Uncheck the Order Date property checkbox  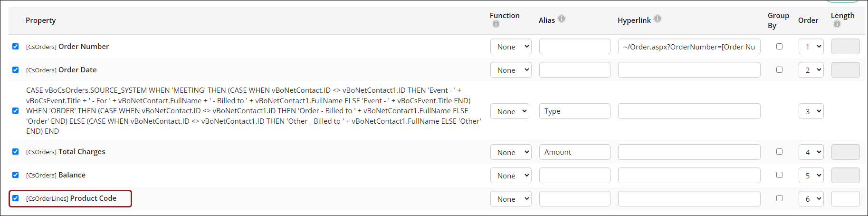[16, 69]
